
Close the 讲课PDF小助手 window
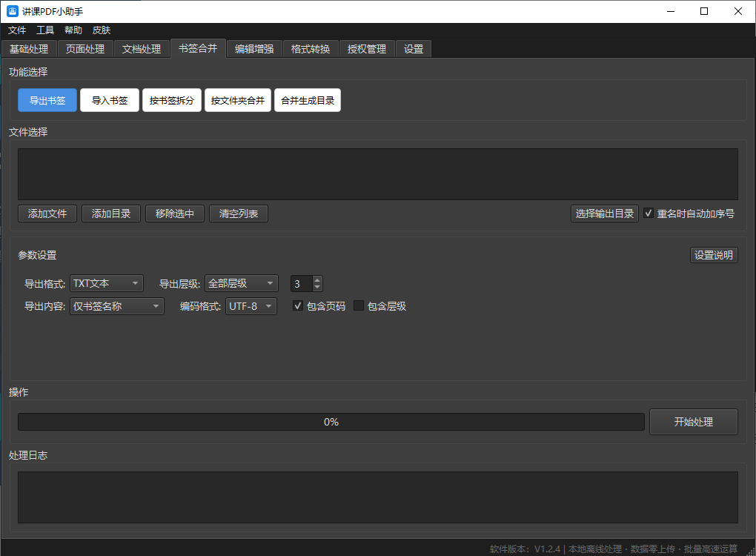(738, 11)
